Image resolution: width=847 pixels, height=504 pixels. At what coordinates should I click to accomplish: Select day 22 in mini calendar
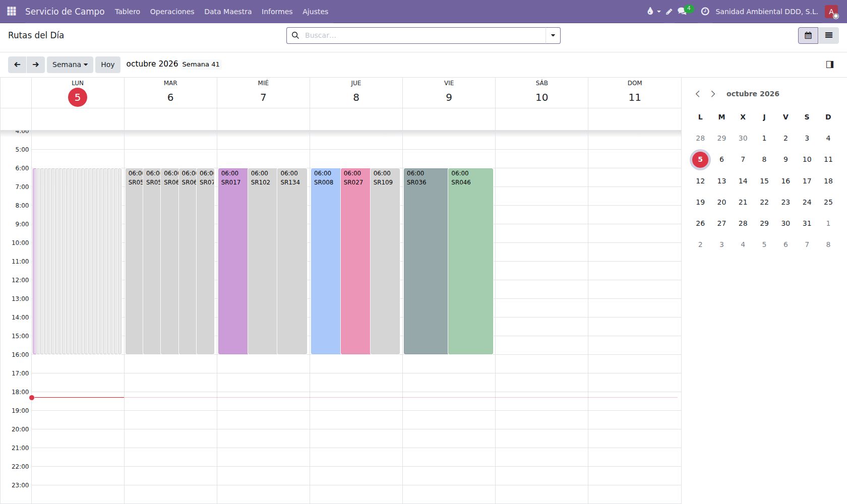[764, 202]
